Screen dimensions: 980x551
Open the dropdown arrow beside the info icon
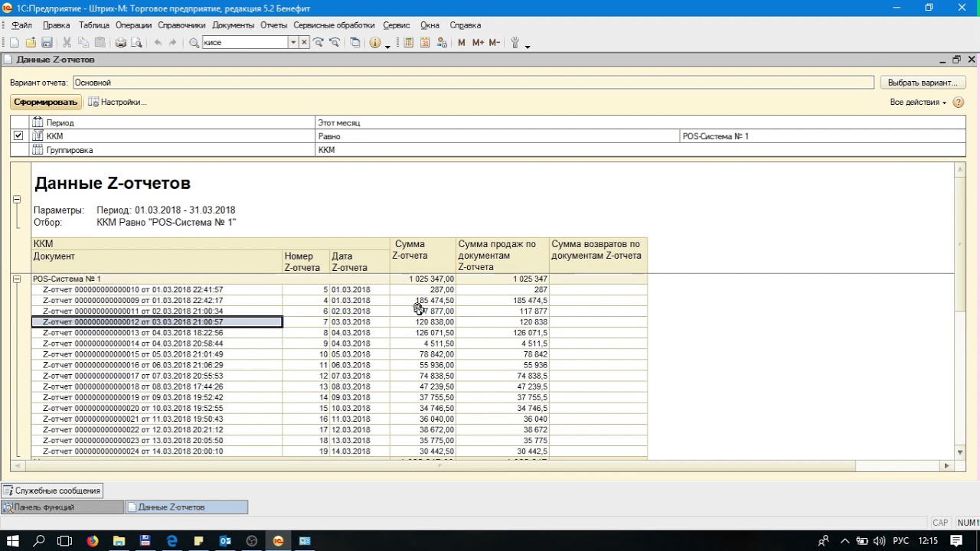(387, 46)
